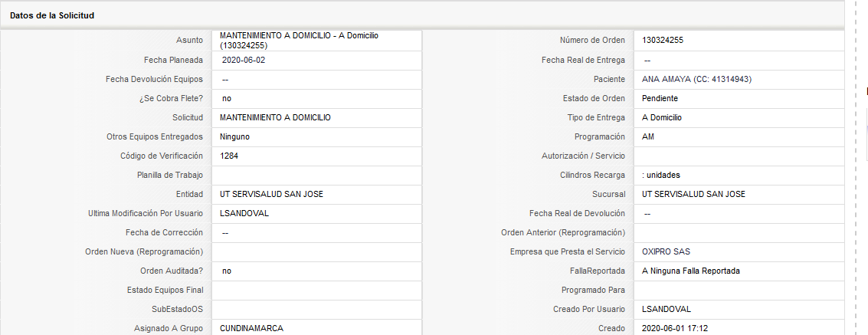This screenshot has width=868, height=335.
Task: Click the empty Autorización / Servicio field
Action: pyautogui.click(x=739, y=156)
